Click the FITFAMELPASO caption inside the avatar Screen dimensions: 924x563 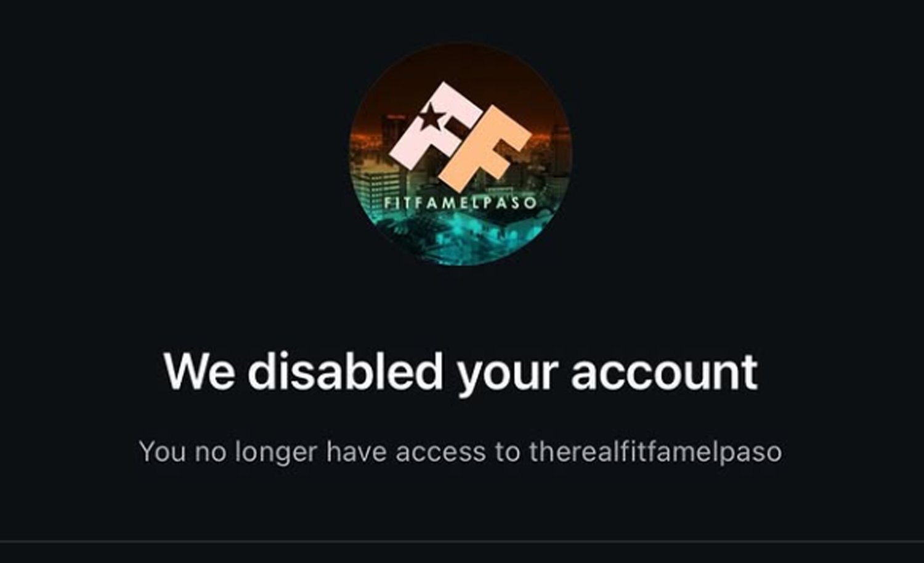pos(460,203)
